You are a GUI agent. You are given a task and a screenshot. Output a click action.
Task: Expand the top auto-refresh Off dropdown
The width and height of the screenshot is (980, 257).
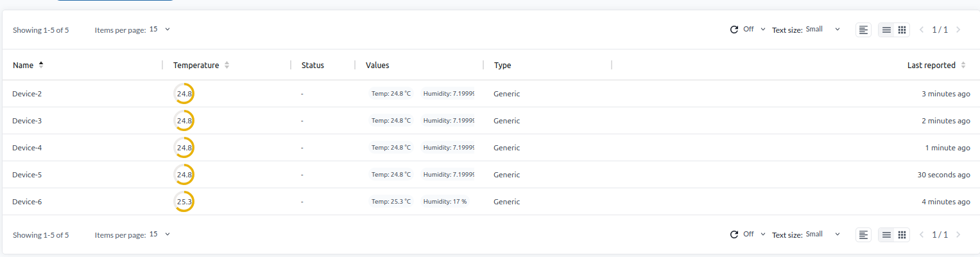754,29
